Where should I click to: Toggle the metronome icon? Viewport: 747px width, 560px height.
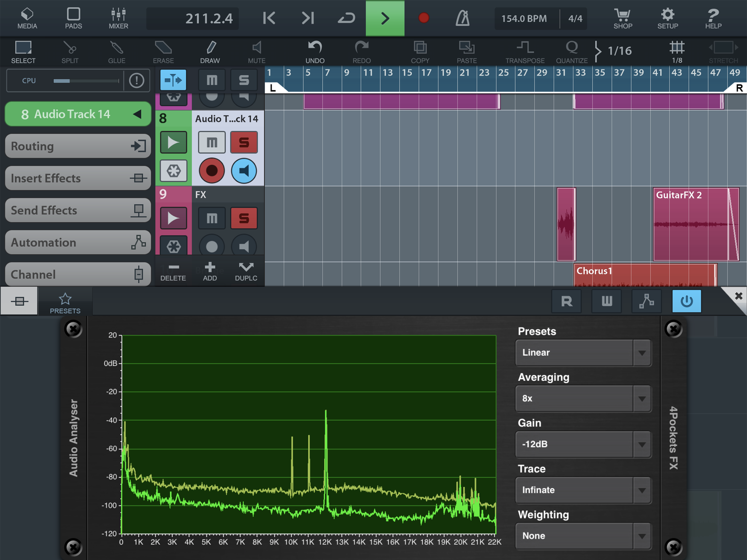pyautogui.click(x=462, y=18)
